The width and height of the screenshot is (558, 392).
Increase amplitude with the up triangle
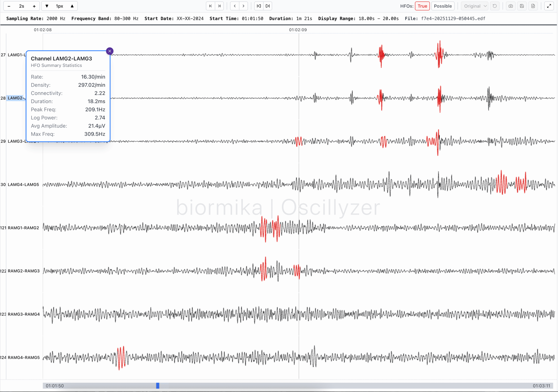(72, 6)
